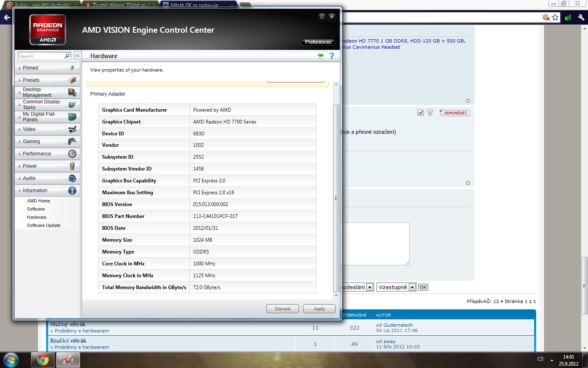Click the scroll-to-top arrow icon under the first post

pyautogui.click(x=468, y=101)
